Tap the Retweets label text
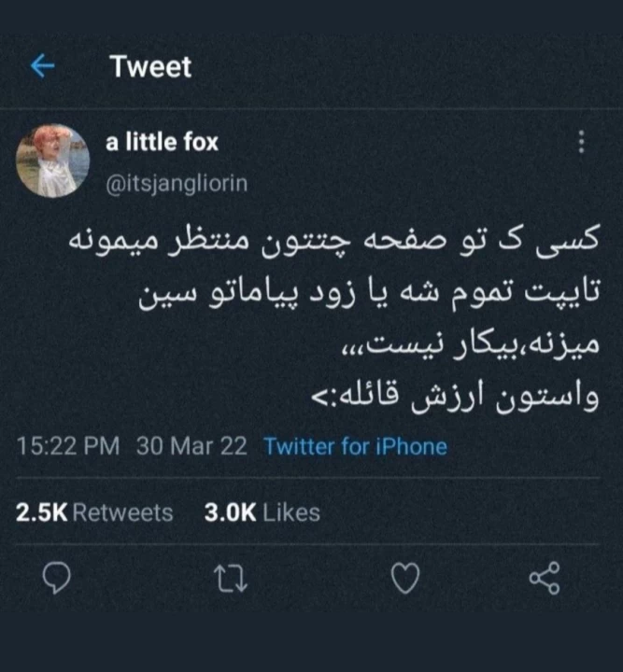This screenshot has height=672, width=623. 122,512
